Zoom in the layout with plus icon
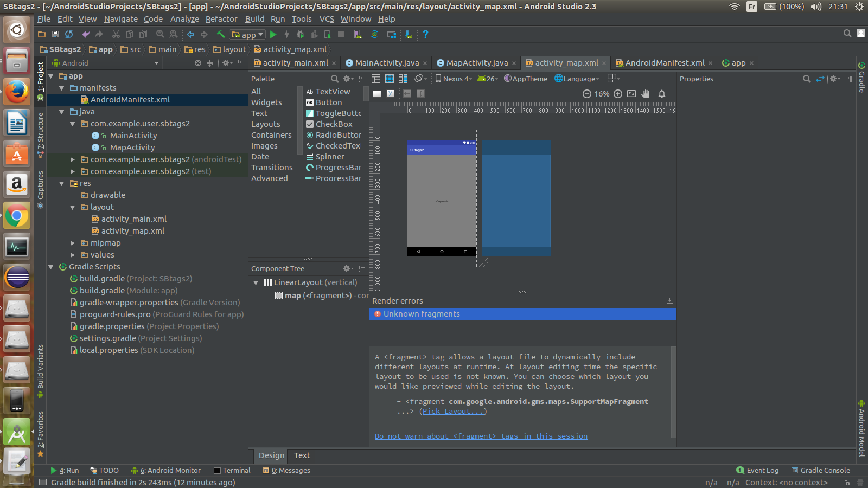868x488 pixels. pos(618,94)
